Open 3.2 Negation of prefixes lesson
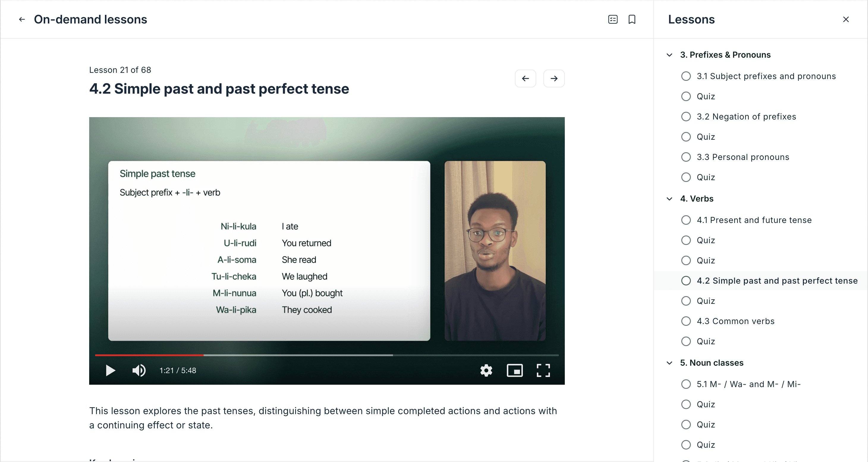868x462 pixels. [x=746, y=117]
